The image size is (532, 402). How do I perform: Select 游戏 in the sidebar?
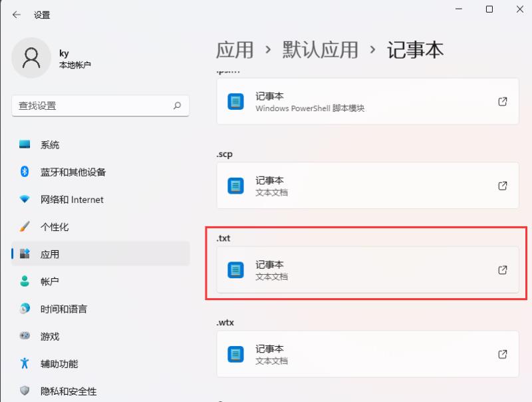pyautogui.click(x=48, y=336)
